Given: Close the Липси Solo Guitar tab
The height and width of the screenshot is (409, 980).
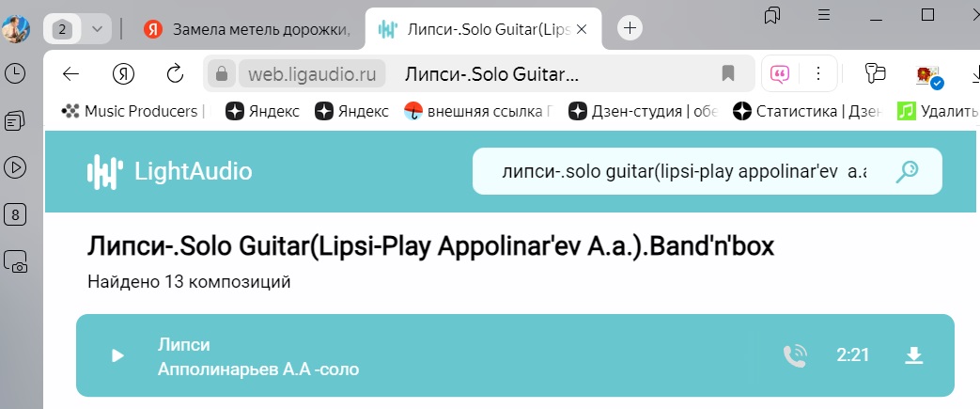Looking at the screenshot, I should 582,29.
